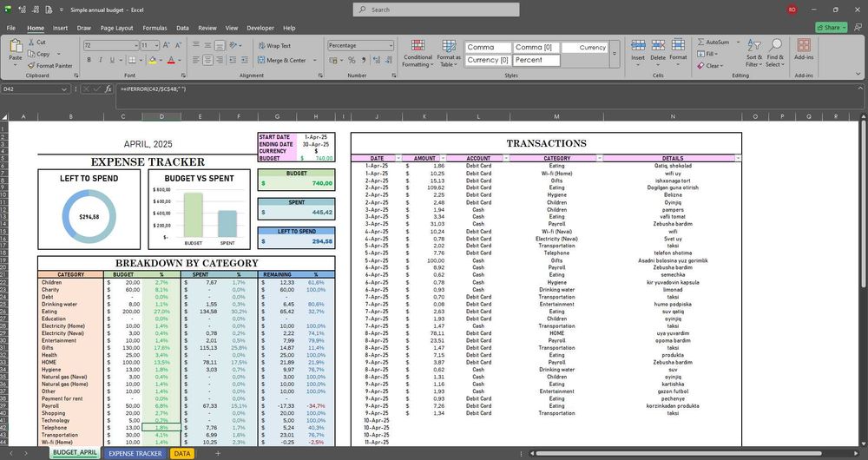Open the text Orientation tool
This screenshot has width=868, height=460.
(234, 45)
